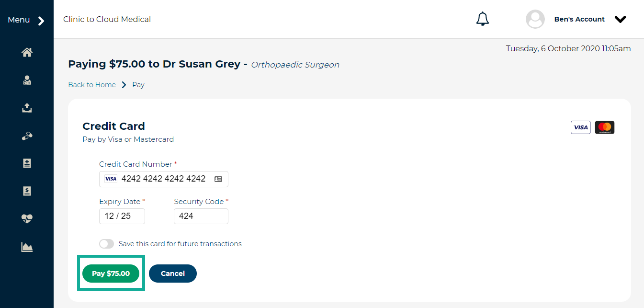Open the area chart icon in sidebar

[x=27, y=247]
